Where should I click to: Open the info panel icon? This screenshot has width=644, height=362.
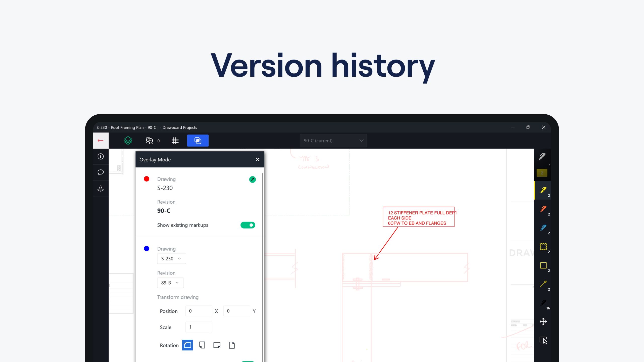[x=101, y=157]
